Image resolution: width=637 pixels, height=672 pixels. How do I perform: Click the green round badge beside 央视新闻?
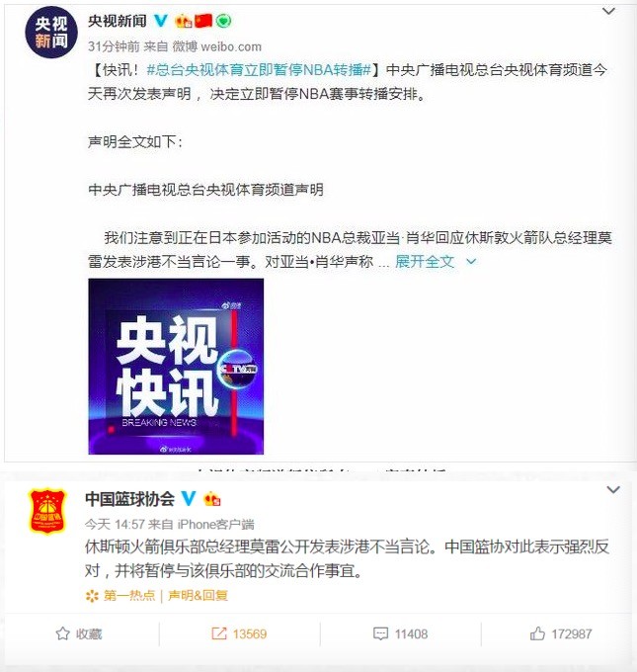click(x=223, y=21)
